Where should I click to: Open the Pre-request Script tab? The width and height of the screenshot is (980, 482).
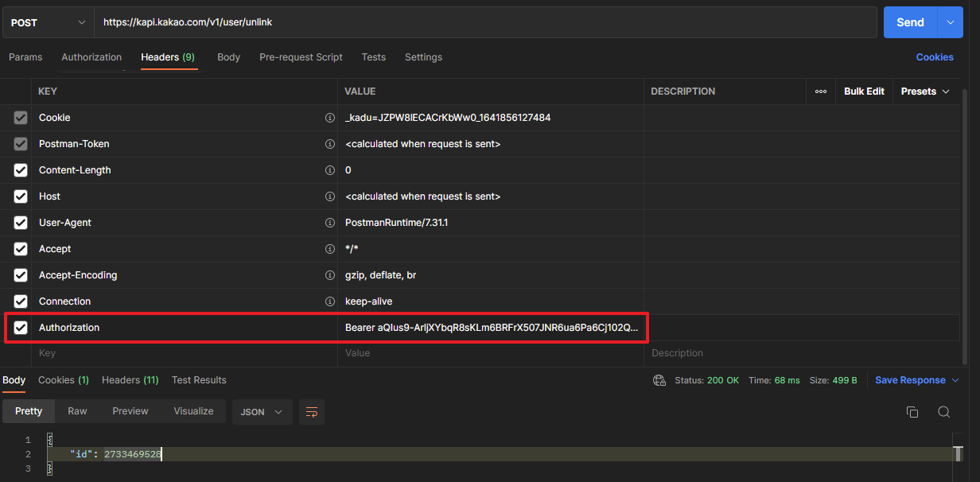tap(301, 57)
